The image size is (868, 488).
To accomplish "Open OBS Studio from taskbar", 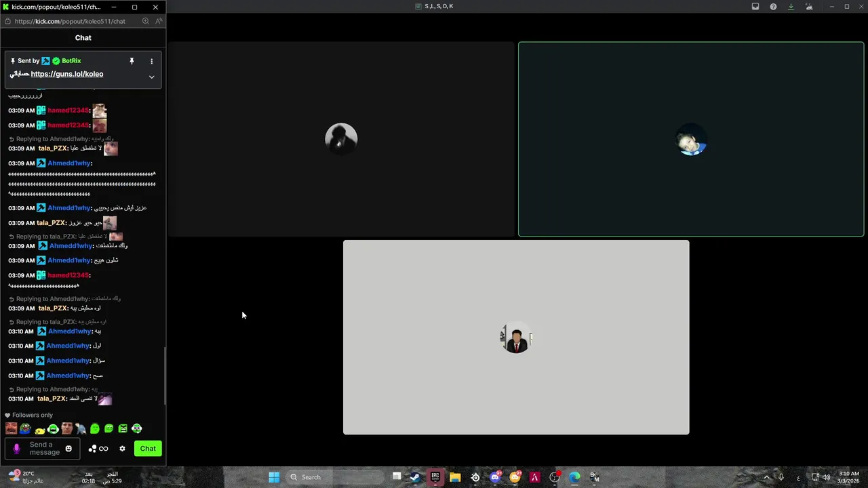I will [x=555, y=477].
